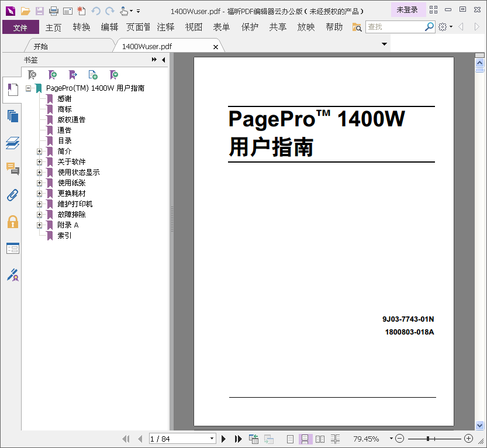Collapse the bookmarks panel with the left arrow

click(x=164, y=60)
